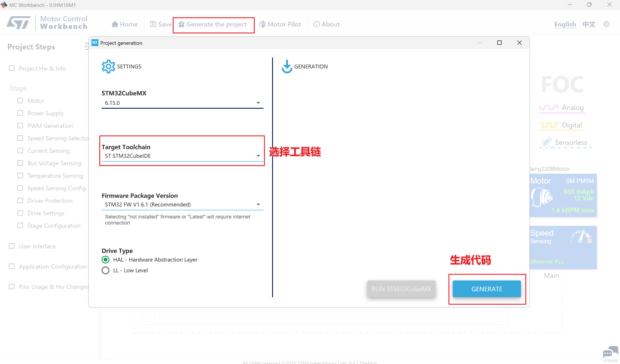
Task: Open the STM32CubeMX version dropdown
Action: tap(182, 103)
